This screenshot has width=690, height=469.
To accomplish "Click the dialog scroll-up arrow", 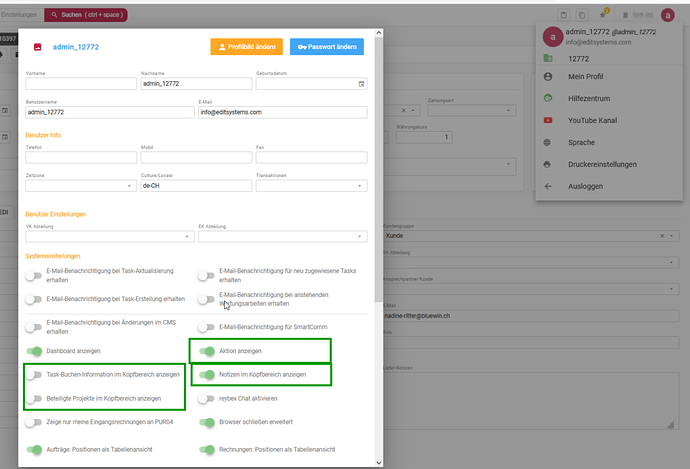I will 378,33.
